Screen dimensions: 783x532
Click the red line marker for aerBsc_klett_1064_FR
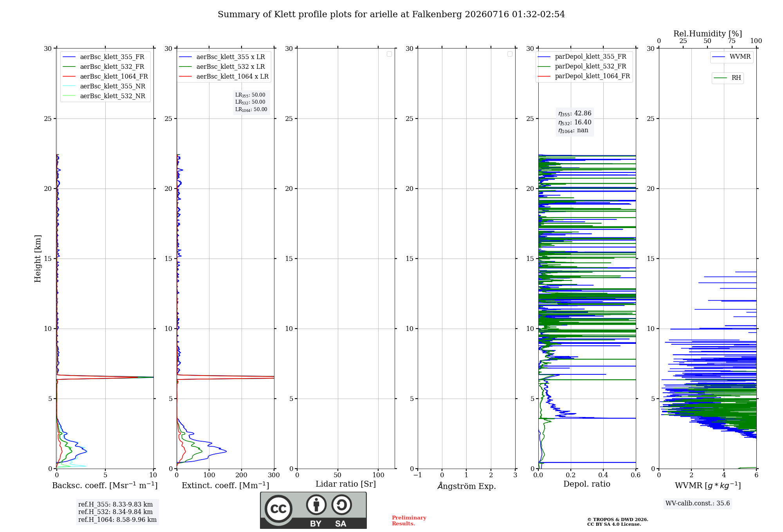(69, 77)
